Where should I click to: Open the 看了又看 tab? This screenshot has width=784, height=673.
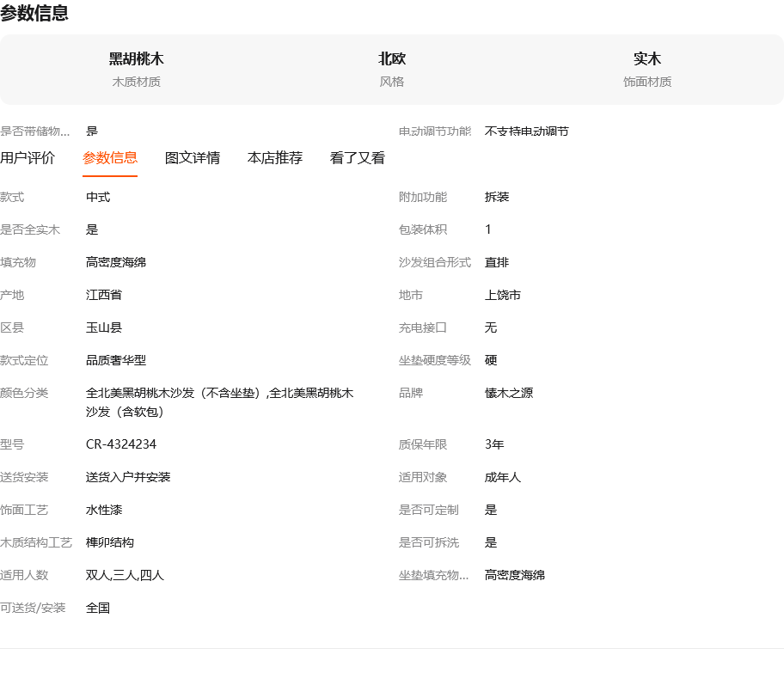pyautogui.click(x=358, y=158)
